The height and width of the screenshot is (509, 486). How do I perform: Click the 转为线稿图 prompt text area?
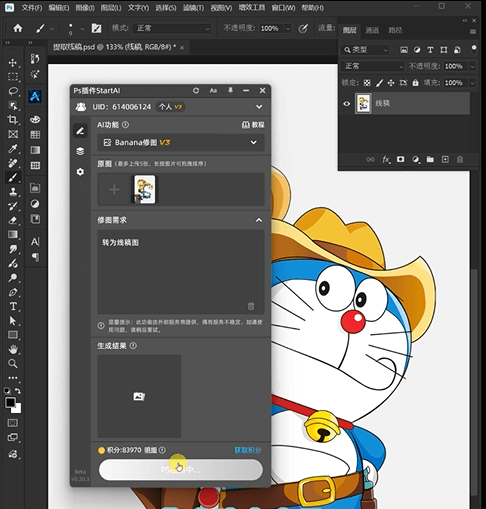click(x=181, y=272)
